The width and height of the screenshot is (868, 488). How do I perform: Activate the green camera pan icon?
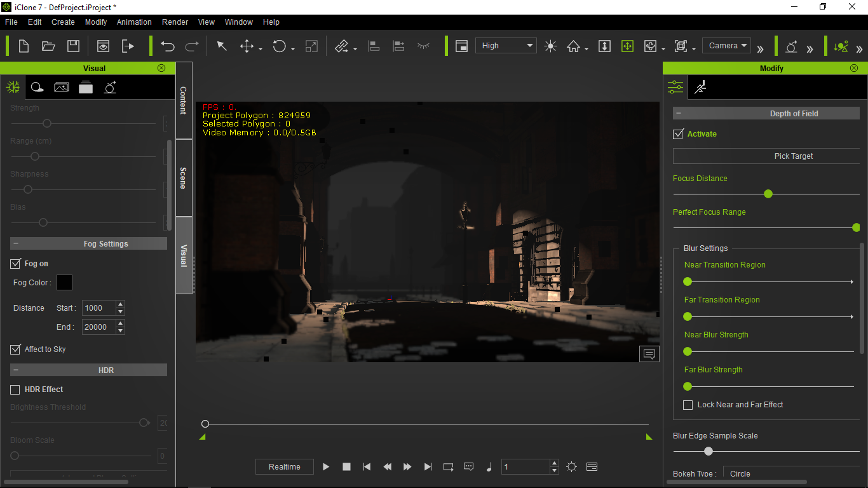(x=627, y=46)
